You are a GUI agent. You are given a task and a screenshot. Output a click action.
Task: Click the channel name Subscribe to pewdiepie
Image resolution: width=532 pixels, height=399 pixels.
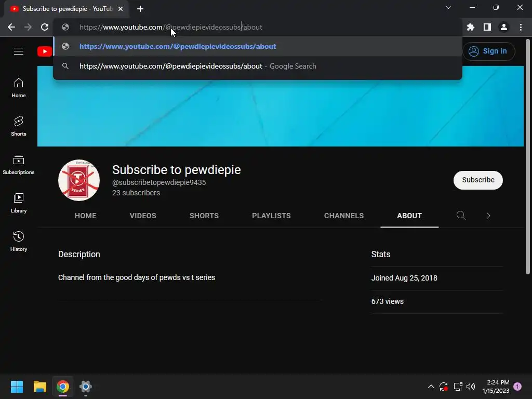click(177, 170)
